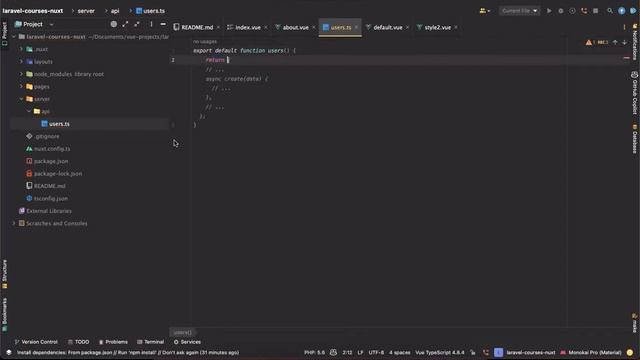Open editor tabs three-dot overflow menu
Viewport: 640px width, 360px height.
coord(624,27)
